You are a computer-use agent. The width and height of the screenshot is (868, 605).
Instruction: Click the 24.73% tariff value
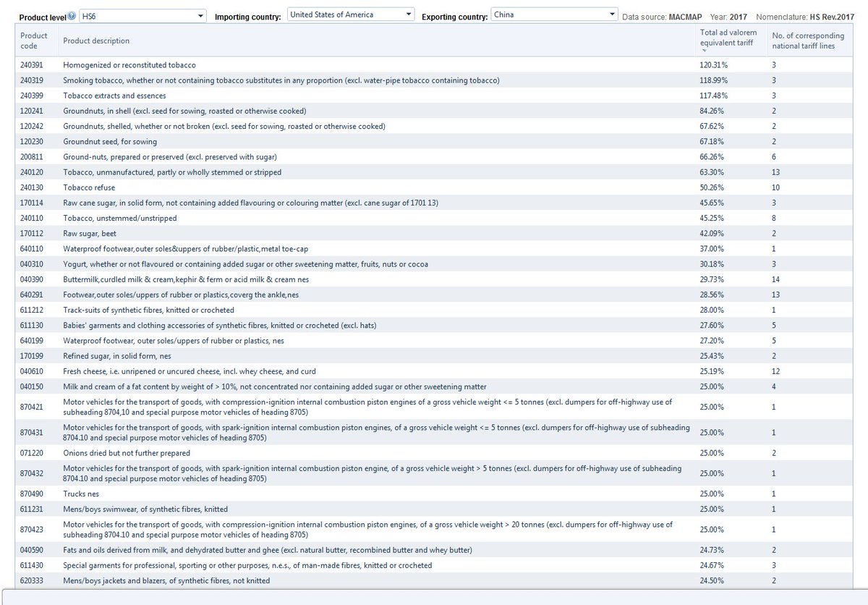click(712, 550)
